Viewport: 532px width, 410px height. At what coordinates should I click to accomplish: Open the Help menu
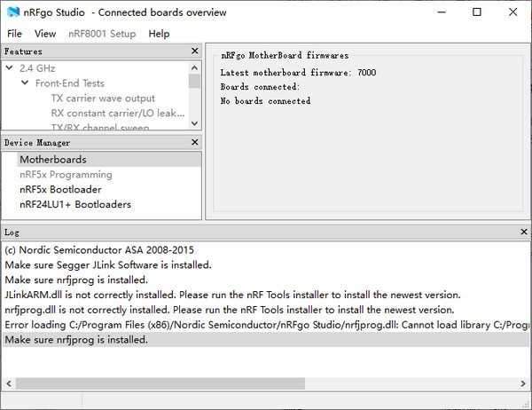[159, 34]
